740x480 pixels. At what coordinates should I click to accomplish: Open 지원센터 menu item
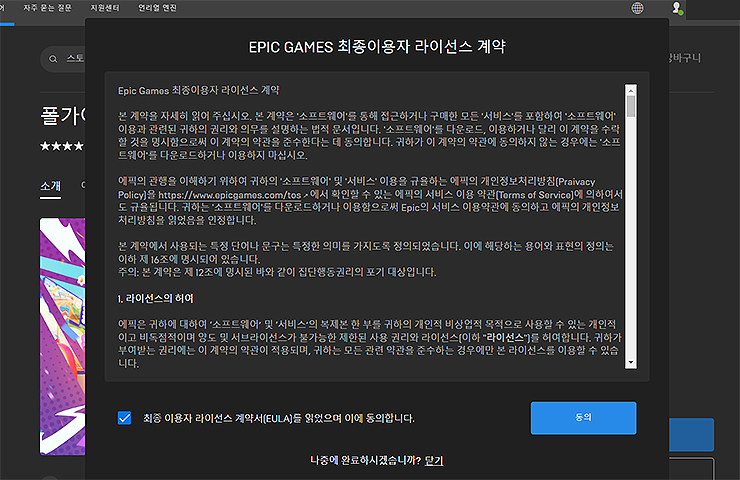[x=105, y=8]
